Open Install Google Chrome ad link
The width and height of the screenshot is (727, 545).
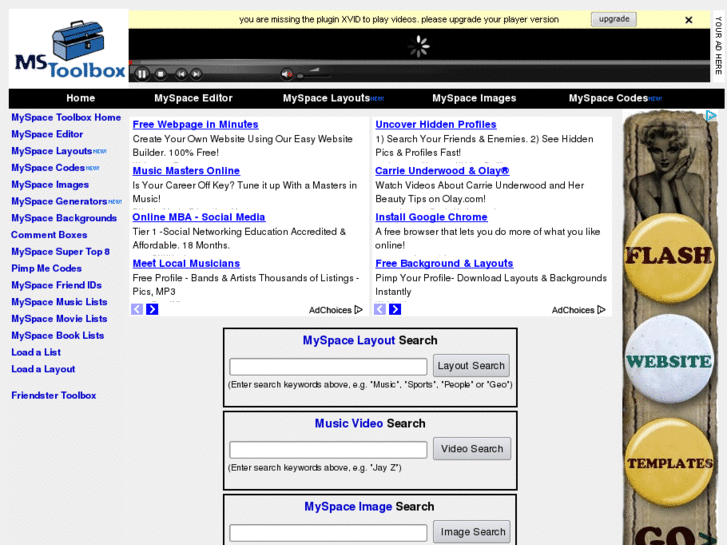(x=431, y=217)
